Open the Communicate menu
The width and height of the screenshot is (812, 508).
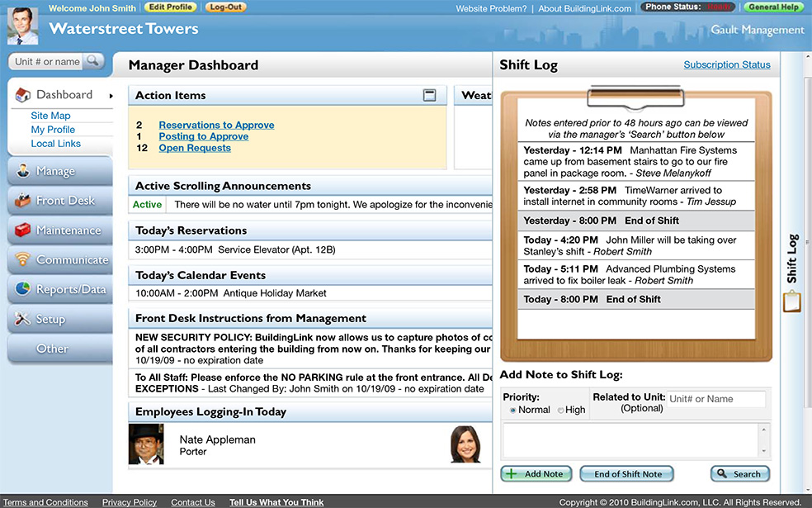pos(60,259)
